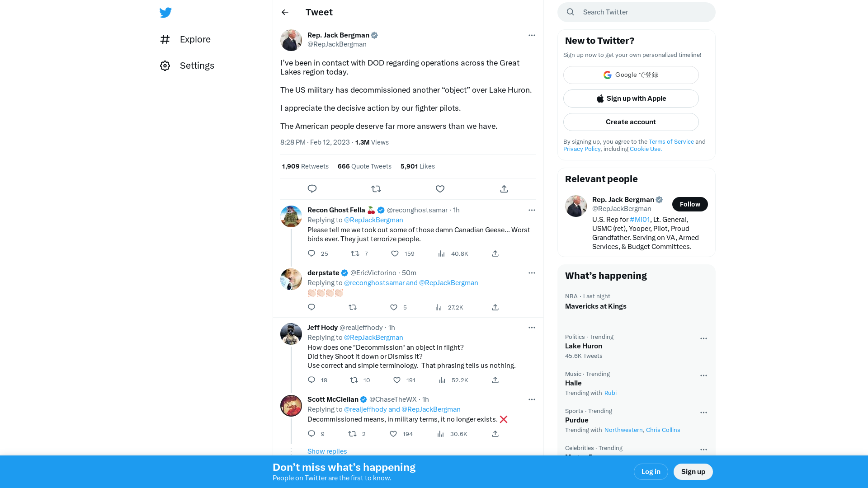
Task: Click the share/upload icon on main tweet
Action: coord(504,189)
